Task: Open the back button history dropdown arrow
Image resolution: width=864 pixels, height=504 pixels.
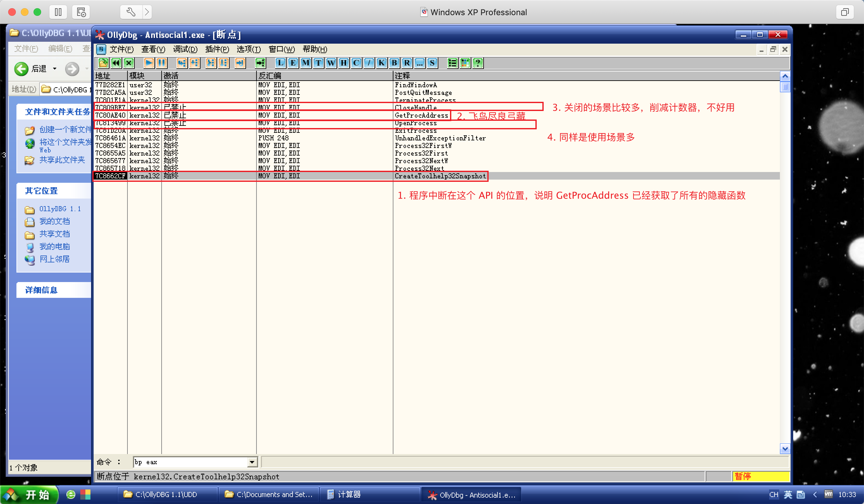Action: tap(54, 69)
